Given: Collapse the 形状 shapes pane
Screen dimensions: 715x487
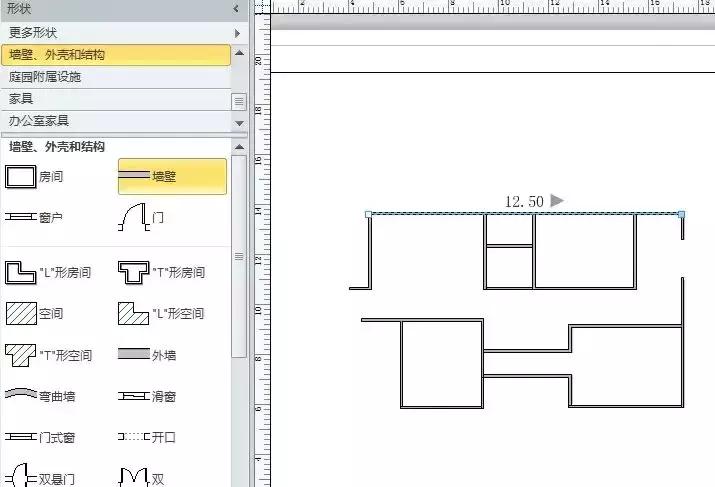Looking at the screenshot, I should (236, 8).
